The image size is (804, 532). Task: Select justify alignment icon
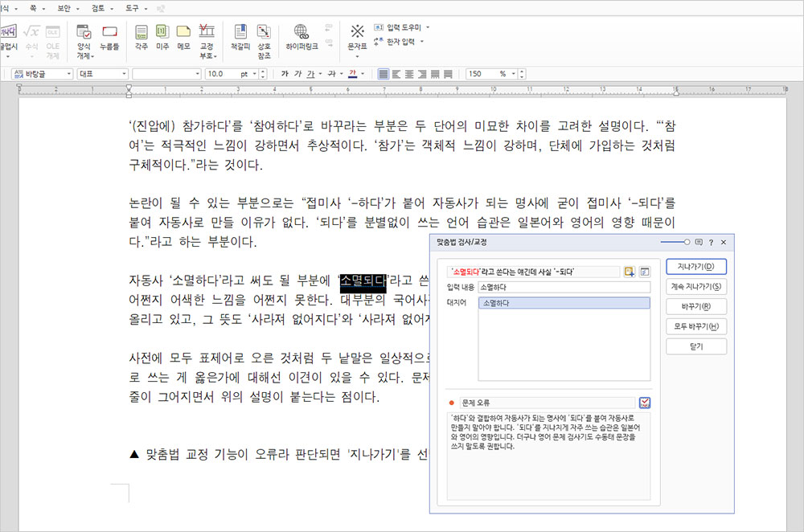[384, 74]
